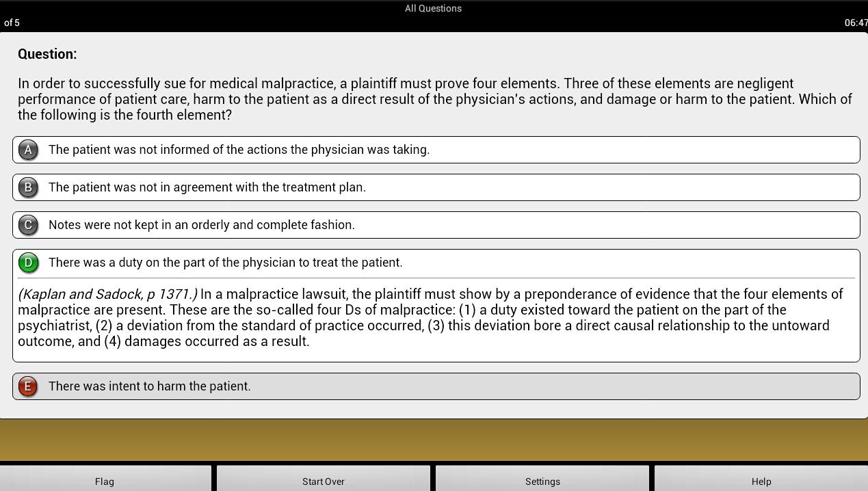The height and width of the screenshot is (491, 868).
Task: Click the green D answer circle
Action: [28, 263]
